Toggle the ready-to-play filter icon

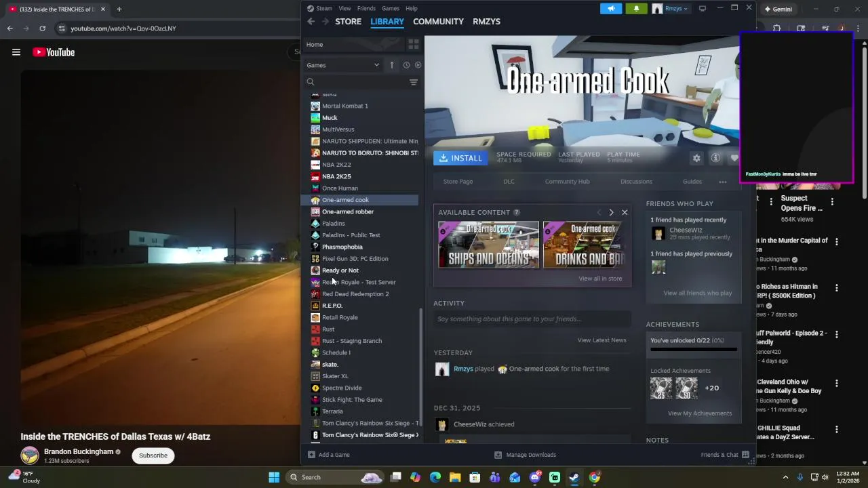[x=418, y=65]
